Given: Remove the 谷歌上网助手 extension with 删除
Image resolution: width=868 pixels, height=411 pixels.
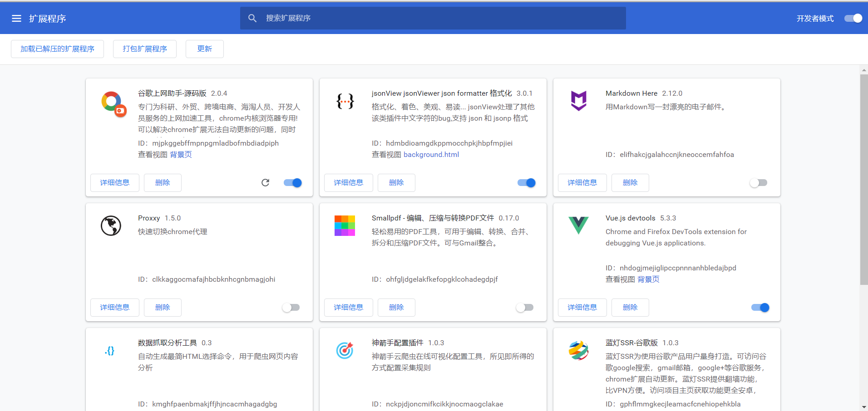Looking at the screenshot, I should pyautogui.click(x=163, y=183).
